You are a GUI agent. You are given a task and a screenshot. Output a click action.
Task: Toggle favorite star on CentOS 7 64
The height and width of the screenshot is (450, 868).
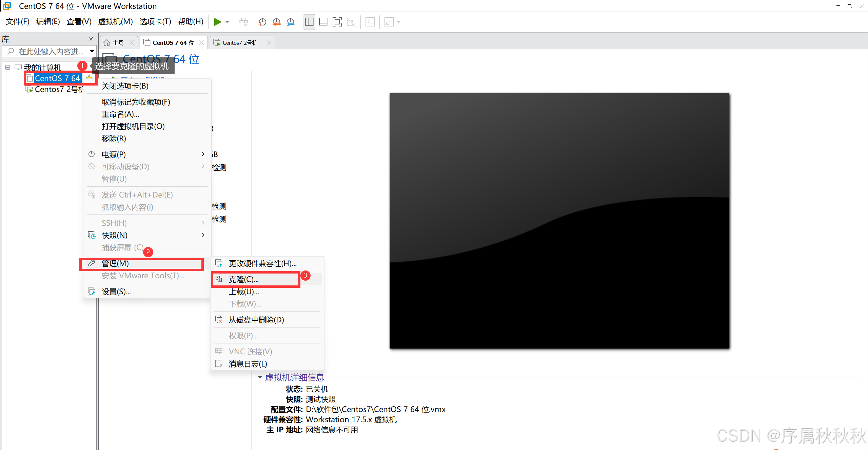[x=89, y=78]
